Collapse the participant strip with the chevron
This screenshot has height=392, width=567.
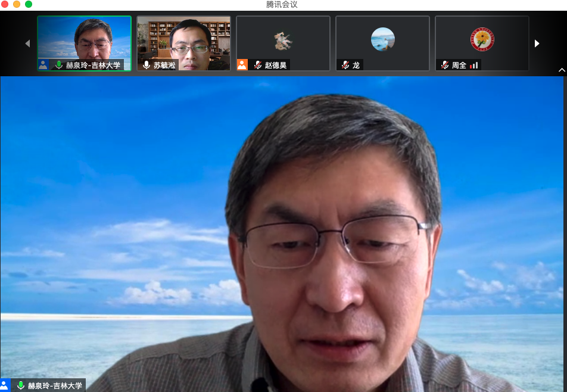[x=561, y=70]
